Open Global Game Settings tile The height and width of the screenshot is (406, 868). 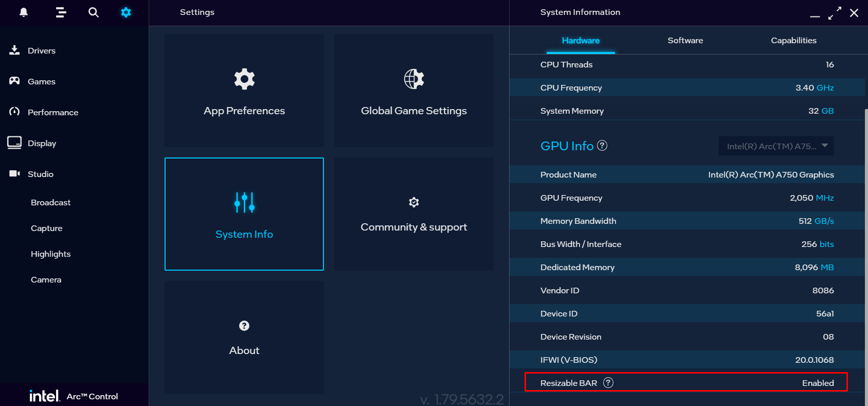tap(414, 91)
